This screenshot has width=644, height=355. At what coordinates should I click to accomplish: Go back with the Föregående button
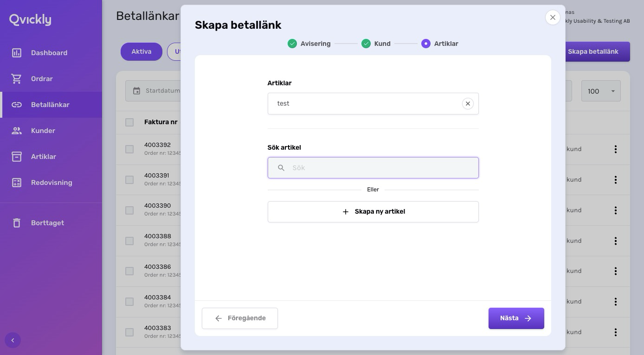240,318
